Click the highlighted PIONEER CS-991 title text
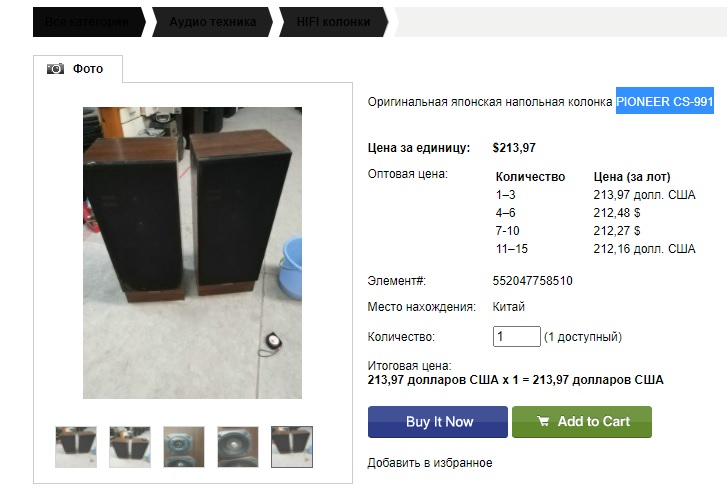This screenshot has height=495, width=727. pos(664,102)
